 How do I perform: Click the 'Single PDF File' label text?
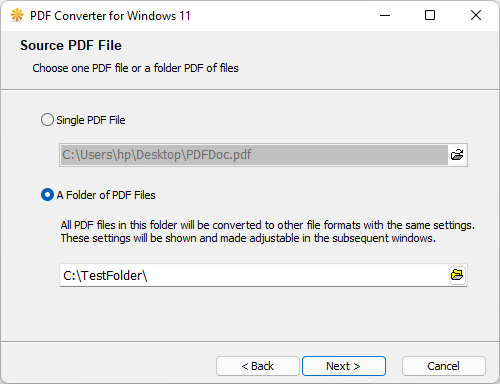[91, 120]
